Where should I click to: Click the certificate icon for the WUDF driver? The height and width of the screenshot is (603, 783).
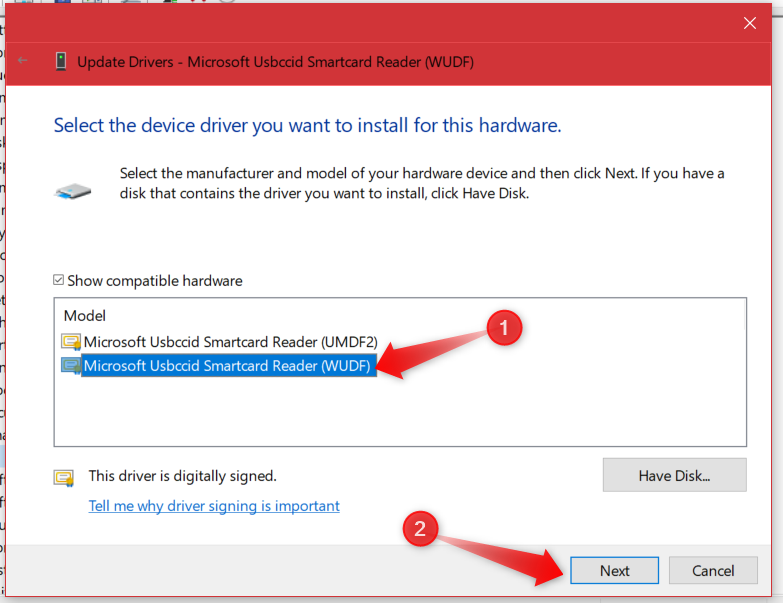tap(71, 366)
